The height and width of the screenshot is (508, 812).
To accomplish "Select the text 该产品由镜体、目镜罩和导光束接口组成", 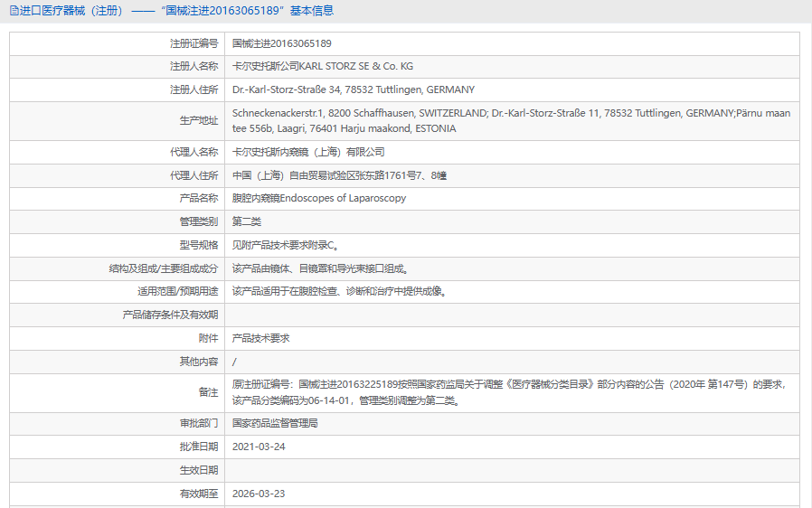I will 320,268.
